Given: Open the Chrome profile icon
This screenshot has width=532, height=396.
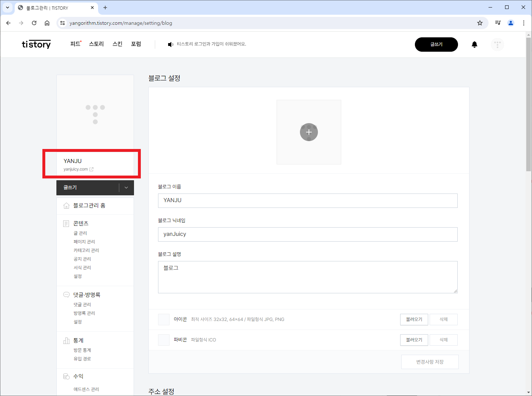Looking at the screenshot, I should click(x=511, y=23).
